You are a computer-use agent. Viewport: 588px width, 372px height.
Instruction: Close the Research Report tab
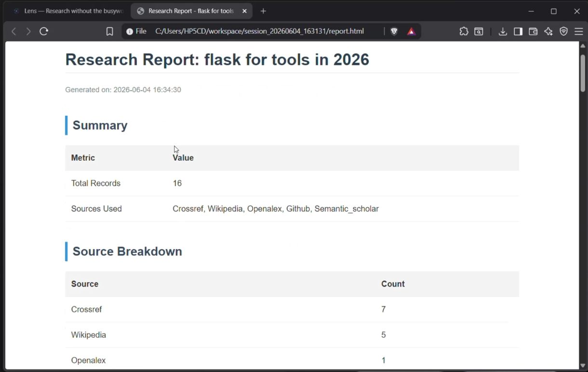pos(244,11)
